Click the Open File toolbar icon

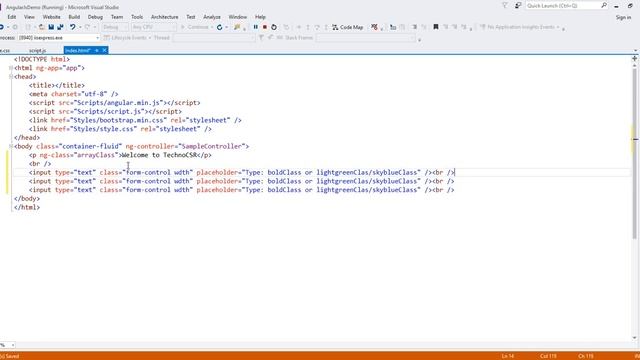click(42, 27)
